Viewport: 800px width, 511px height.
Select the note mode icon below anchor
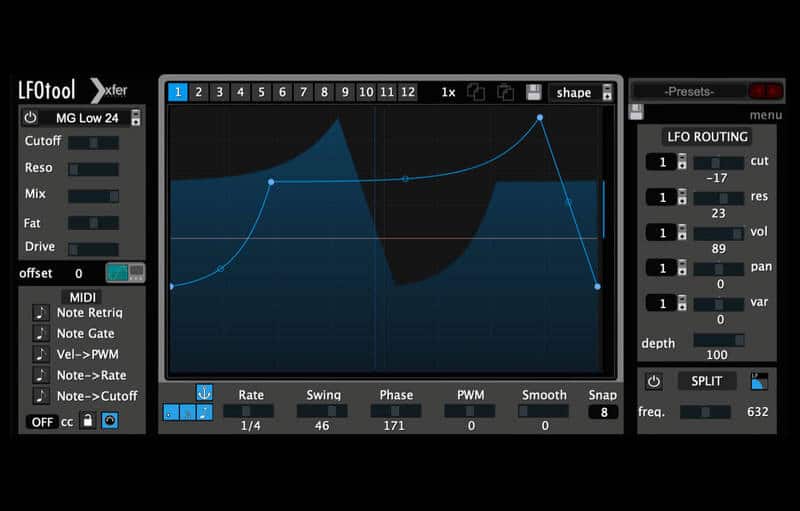[x=205, y=412]
